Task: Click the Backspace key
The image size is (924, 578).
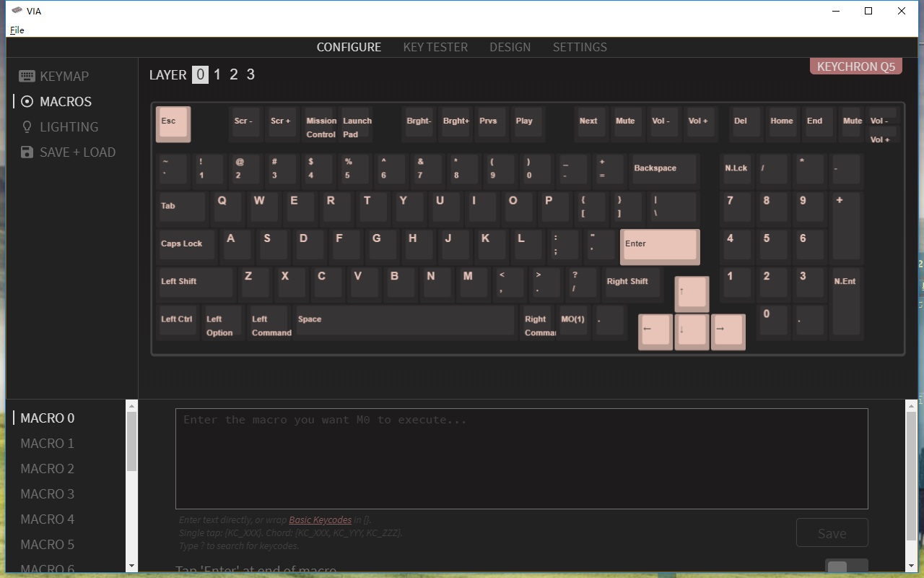Action: [x=665, y=172]
